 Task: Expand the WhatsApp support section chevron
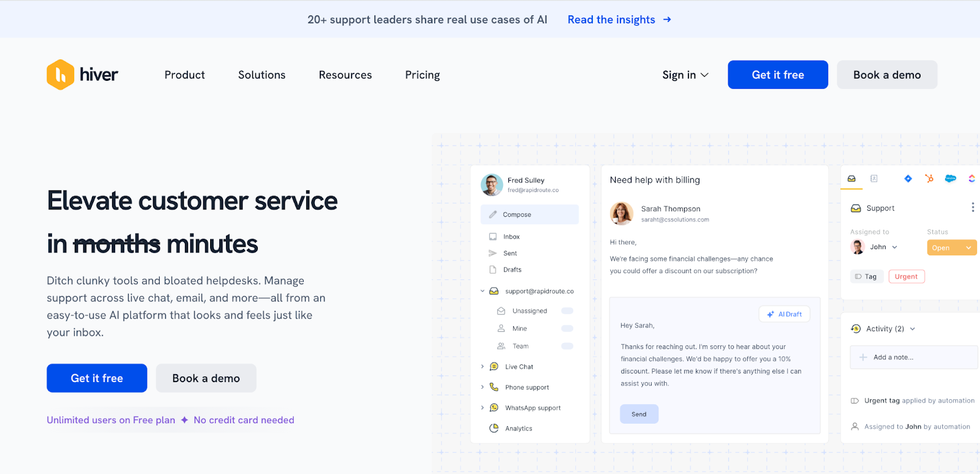tap(482, 408)
